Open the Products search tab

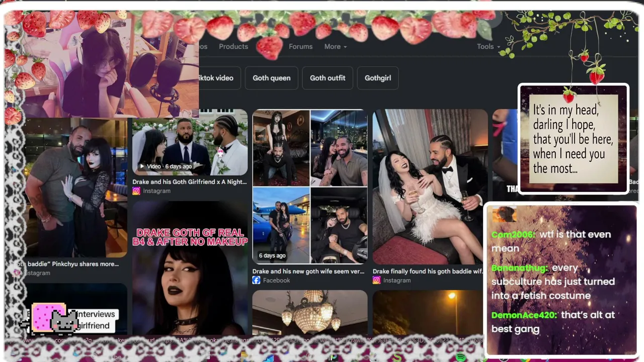(x=233, y=46)
